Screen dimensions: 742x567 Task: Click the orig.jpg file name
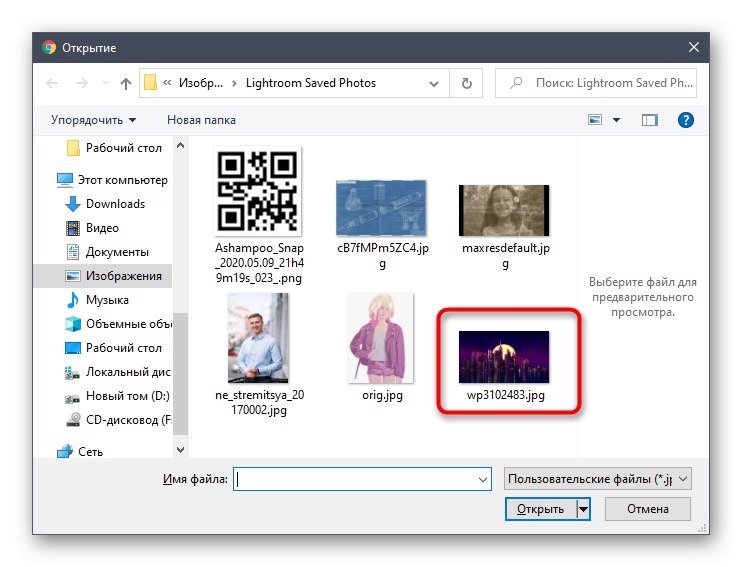[382, 395]
